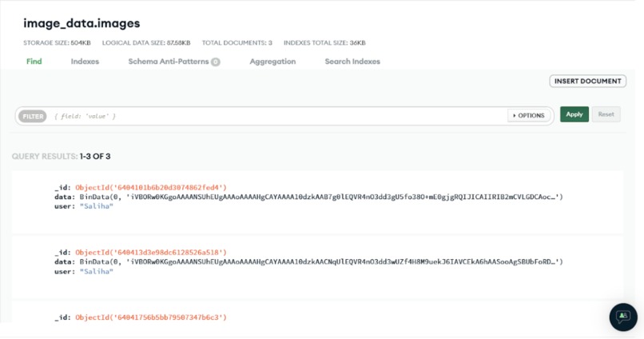644x339 pixels.
Task: Click the image_data.images collection title
Action: 81,23
